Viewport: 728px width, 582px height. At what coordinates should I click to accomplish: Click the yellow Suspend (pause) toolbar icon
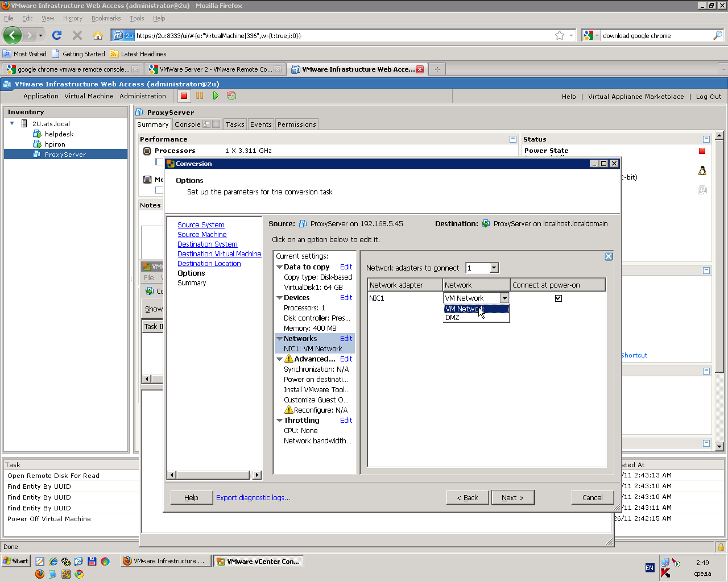200,96
